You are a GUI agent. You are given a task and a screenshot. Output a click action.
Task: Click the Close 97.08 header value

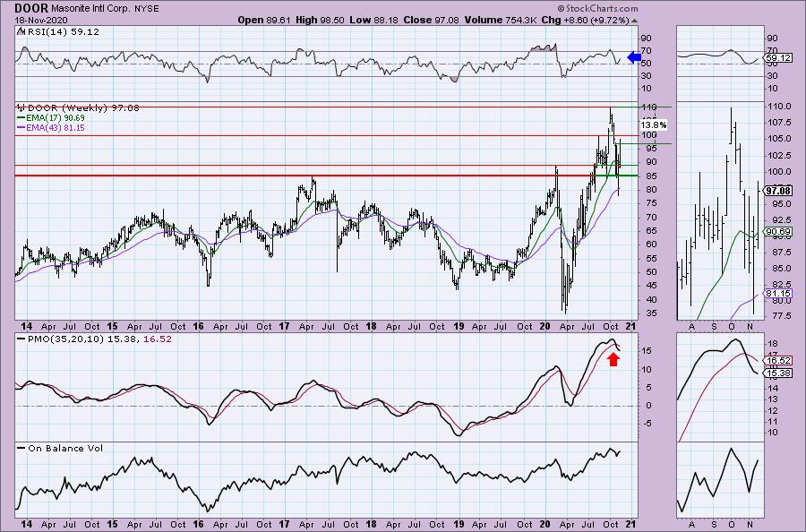(431, 20)
